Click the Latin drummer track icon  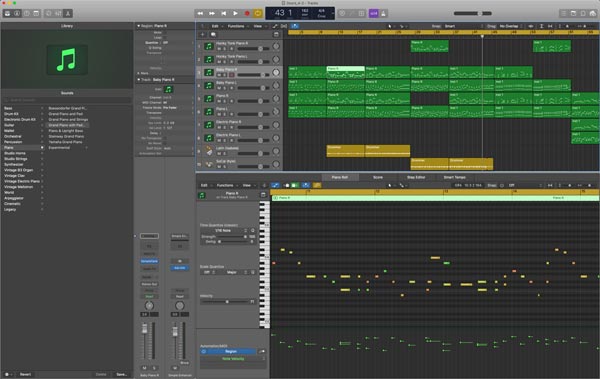(x=209, y=151)
